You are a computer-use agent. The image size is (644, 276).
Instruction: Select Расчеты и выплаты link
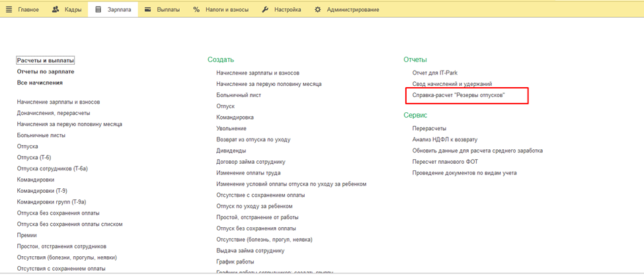(x=46, y=60)
